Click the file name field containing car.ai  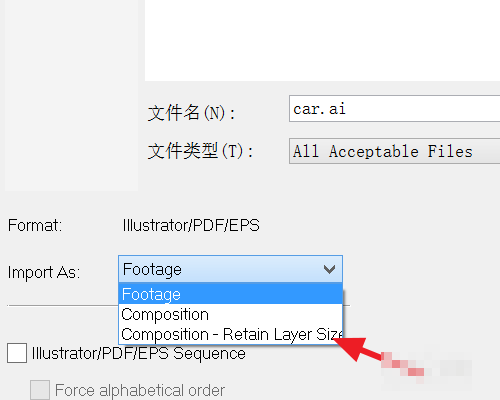[x=395, y=109]
